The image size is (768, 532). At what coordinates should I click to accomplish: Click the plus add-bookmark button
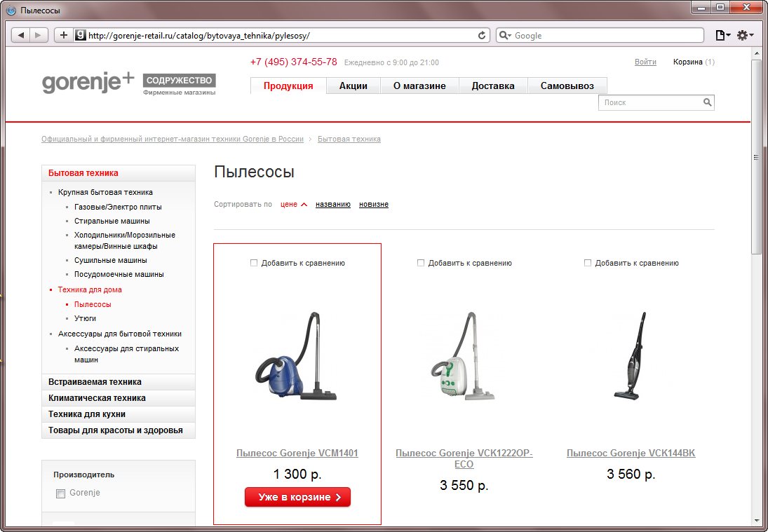pos(64,35)
